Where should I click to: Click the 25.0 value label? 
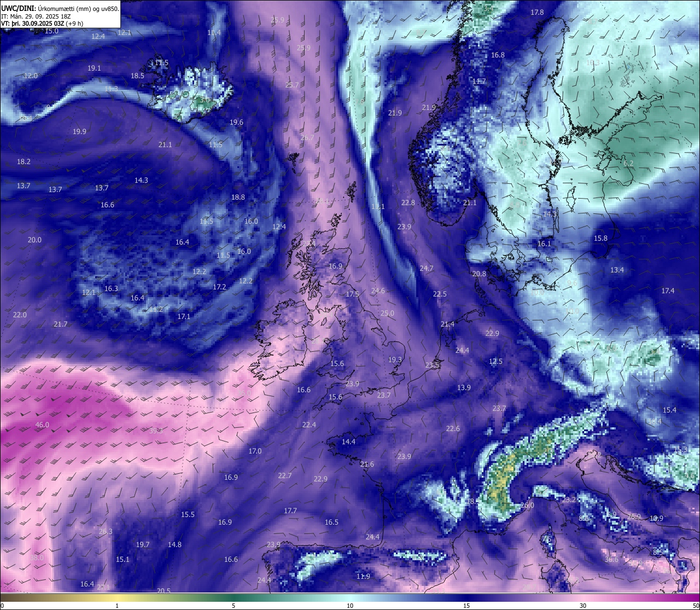(x=387, y=313)
